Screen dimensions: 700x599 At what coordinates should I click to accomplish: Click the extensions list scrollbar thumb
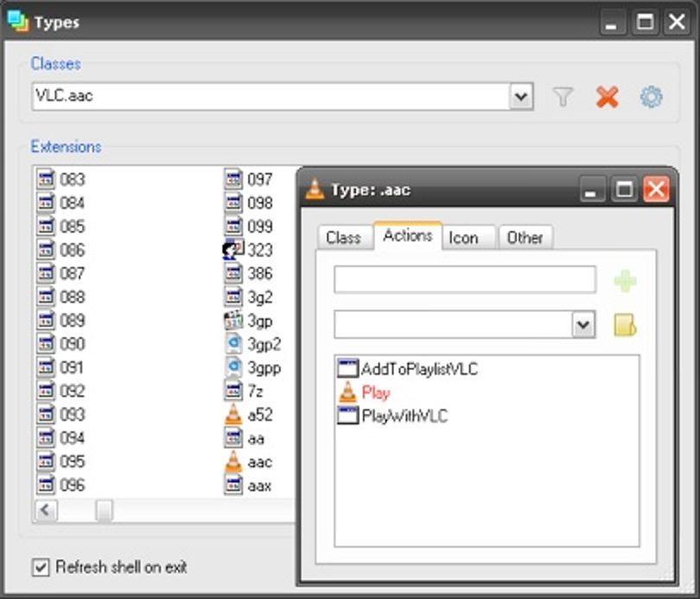pos(104,510)
